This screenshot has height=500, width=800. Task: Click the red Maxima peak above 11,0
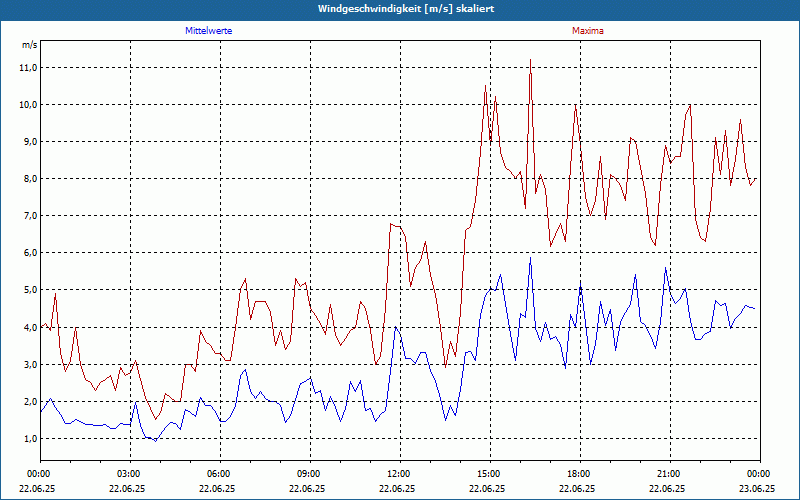click(x=531, y=60)
